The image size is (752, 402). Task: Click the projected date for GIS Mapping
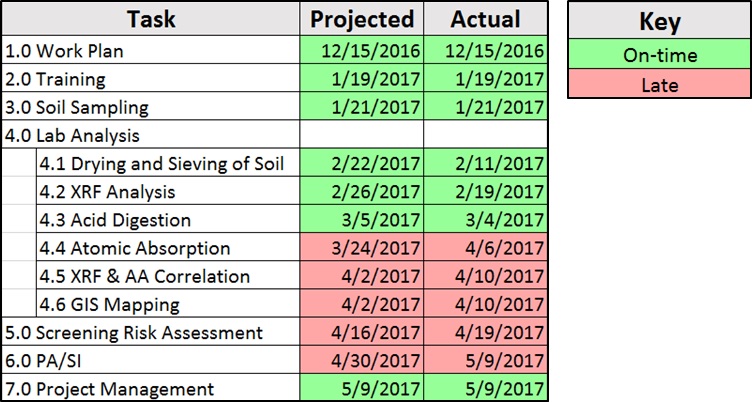(x=361, y=304)
